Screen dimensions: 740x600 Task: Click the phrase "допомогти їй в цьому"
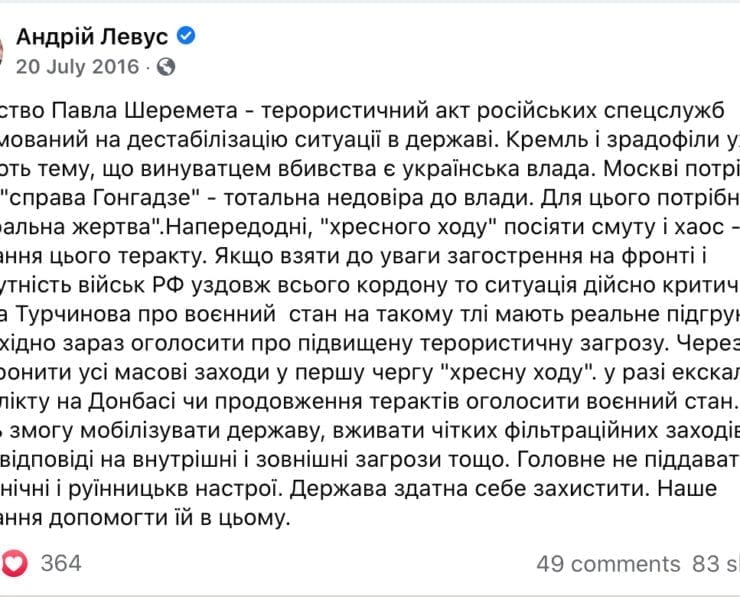pos(169,518)
